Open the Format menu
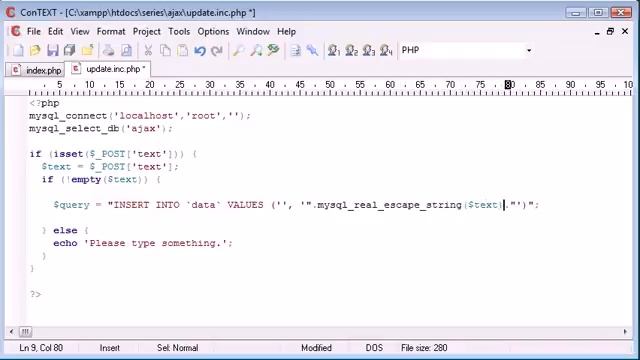The width and height of the screenshot is (640, 360). [x=111, y=31]
